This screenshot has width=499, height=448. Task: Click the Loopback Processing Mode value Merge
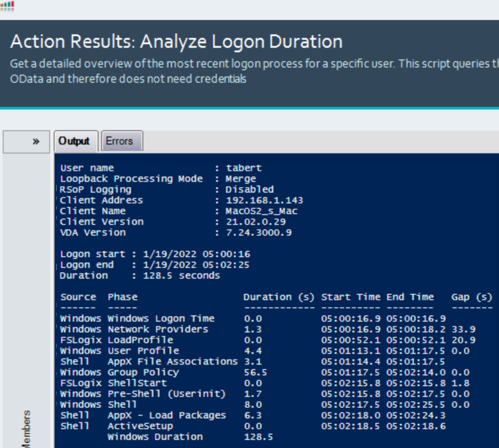tap(240, 179)
